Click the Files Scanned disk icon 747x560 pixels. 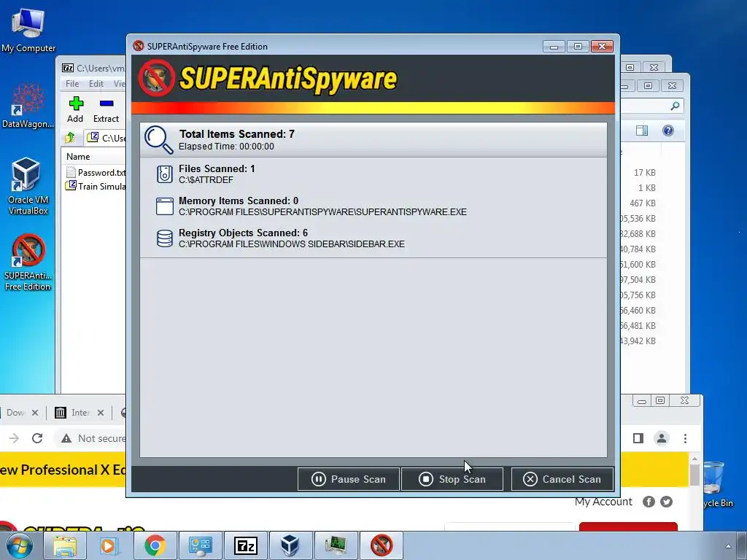click(x=164, y=174)
